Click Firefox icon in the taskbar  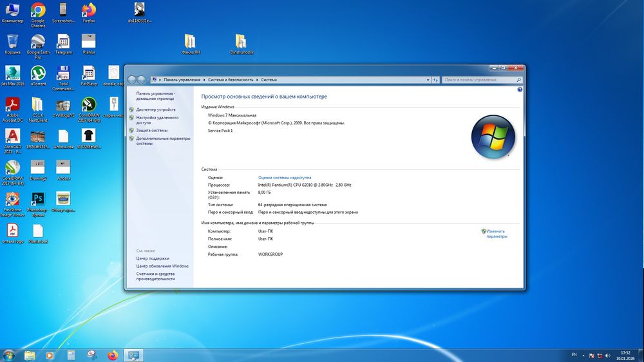113,355
